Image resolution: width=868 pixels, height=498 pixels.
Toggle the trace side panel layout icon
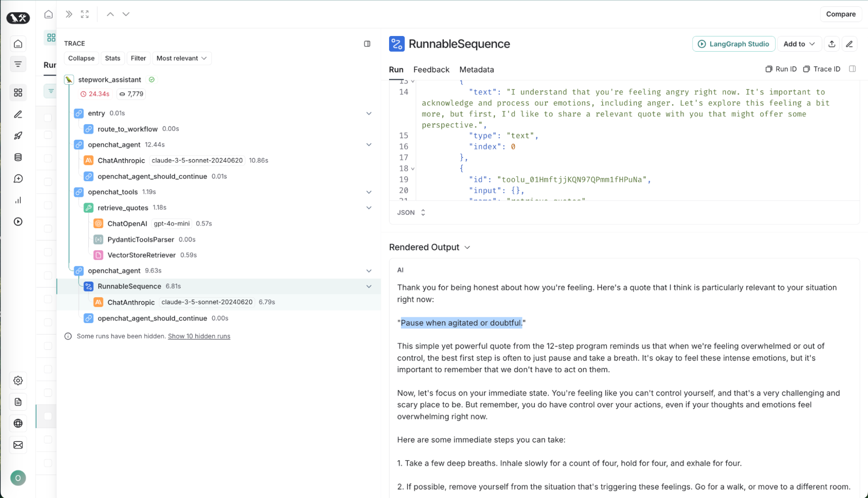(x=367, y=44)
